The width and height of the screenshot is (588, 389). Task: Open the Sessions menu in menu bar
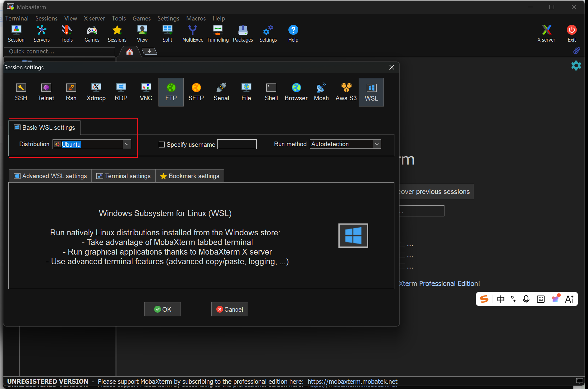coord(46,18)
